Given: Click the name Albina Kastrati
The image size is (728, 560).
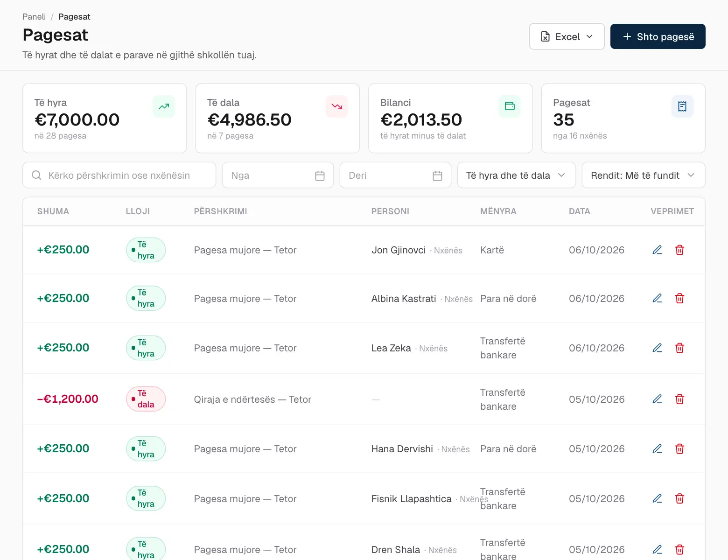Looking at the screenshot, I should pos(404,299).
